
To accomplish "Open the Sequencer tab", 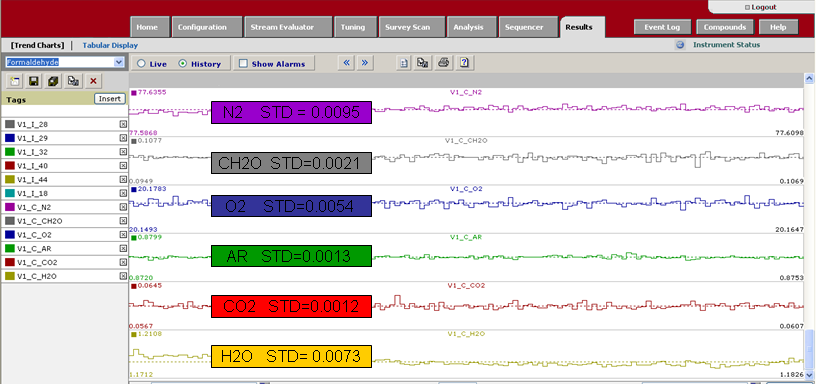I will pos(528,27).
